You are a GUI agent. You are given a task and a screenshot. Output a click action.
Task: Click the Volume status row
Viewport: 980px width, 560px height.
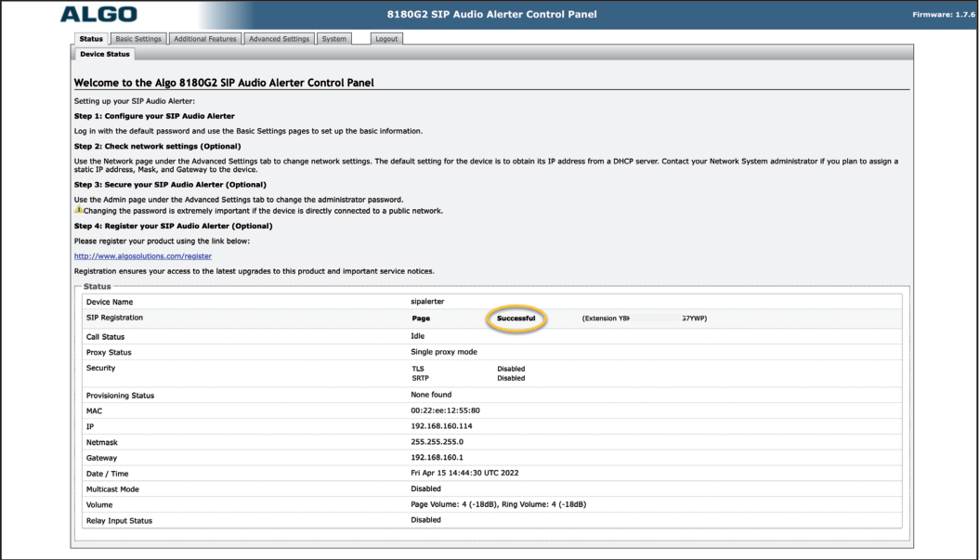(497, 504)
